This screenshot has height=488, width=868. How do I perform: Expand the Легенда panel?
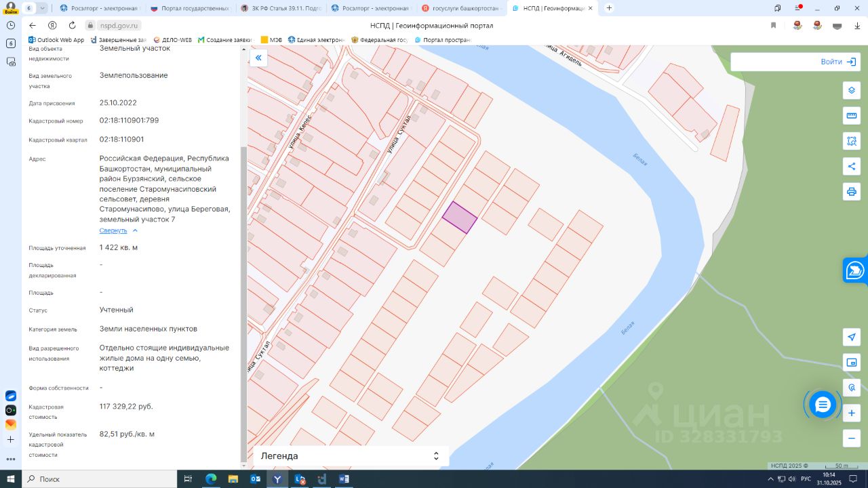pos(351,456)
